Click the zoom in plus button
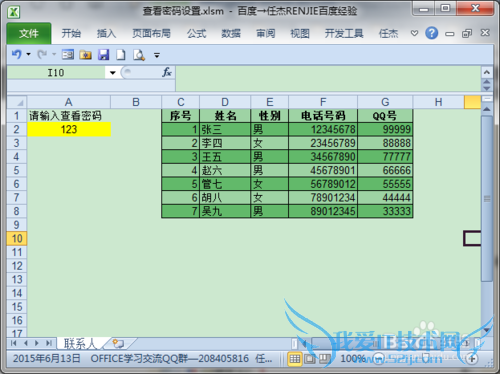Image resolution: width=500 pixels, height=374 pixels. (472, 359)
